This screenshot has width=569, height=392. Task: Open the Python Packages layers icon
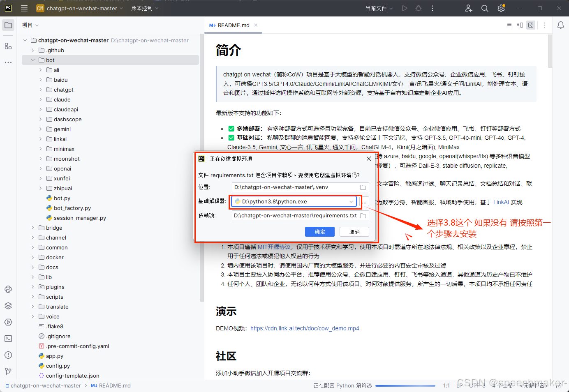point(8,306)
